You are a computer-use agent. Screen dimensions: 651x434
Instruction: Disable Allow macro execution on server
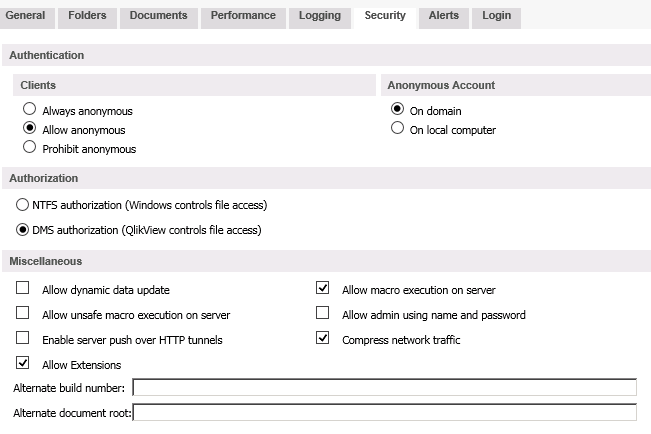click(322, 289)
